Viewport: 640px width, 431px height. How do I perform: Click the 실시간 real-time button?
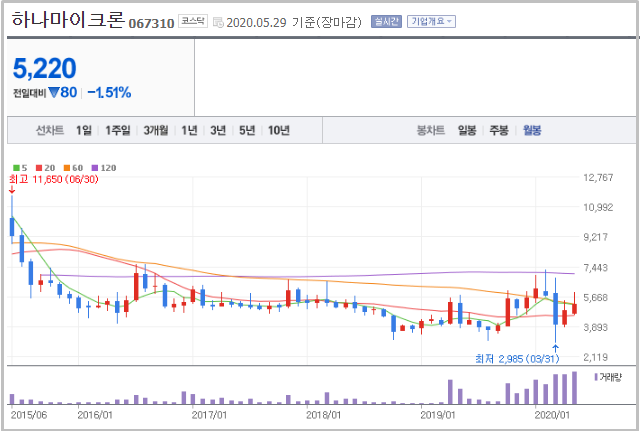386,22
